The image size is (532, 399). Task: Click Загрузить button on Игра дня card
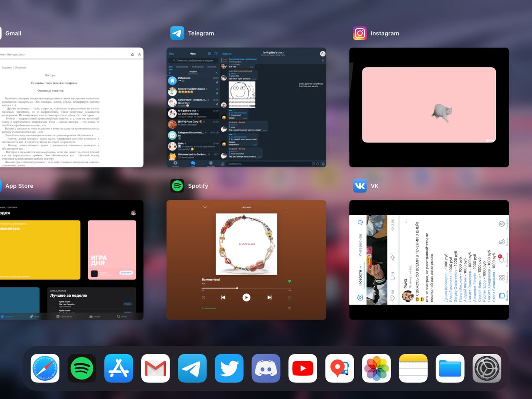pyautogui.click(x=126, y=273)
